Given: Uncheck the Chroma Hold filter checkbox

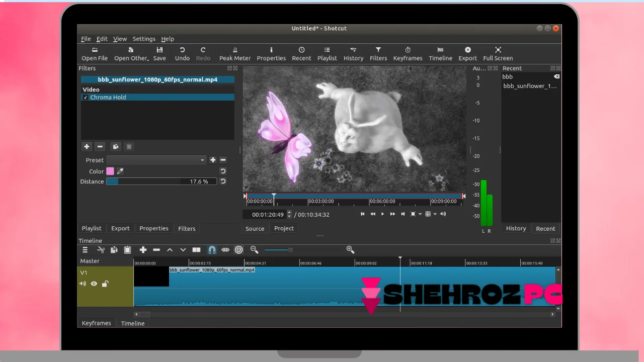Looking at the screenshot, I should coord(86,98).
